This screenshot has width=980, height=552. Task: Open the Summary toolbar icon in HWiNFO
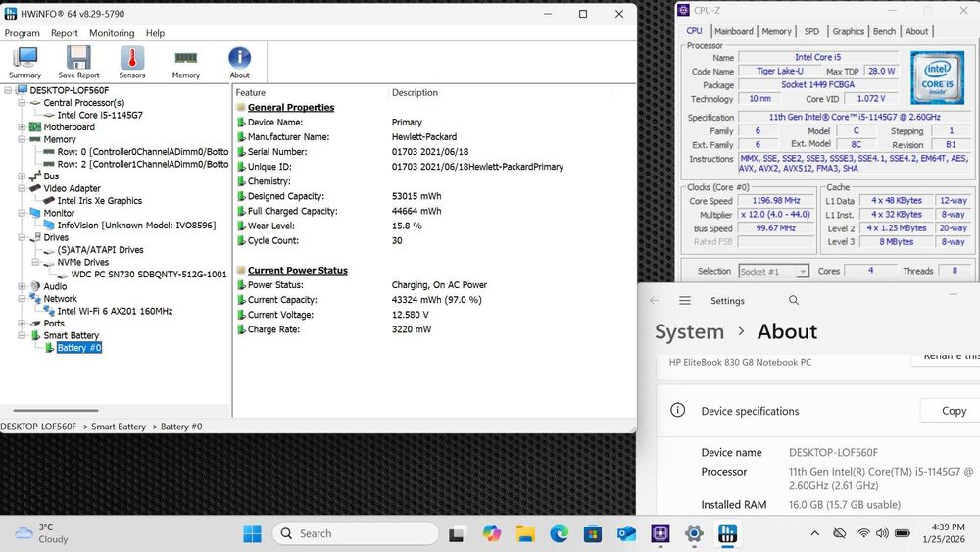tap(25, 63)
